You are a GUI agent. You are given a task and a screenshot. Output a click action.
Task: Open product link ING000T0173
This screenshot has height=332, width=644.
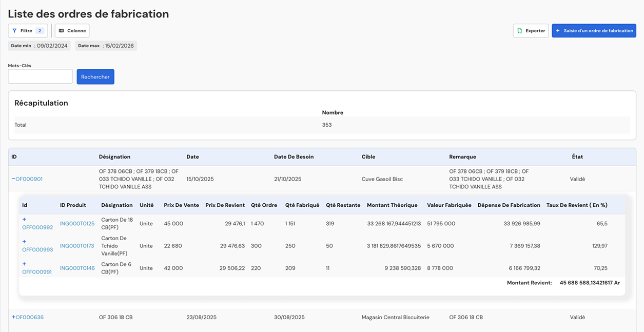77,246
